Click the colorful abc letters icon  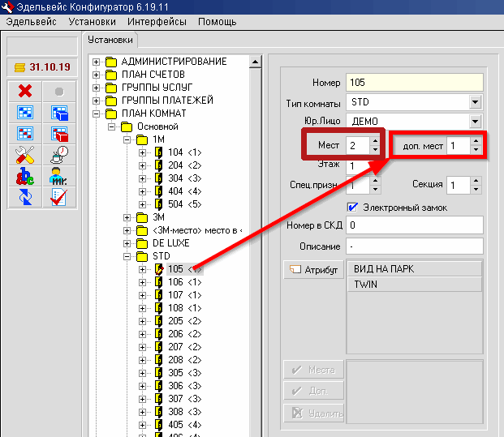tap(24, 175)
